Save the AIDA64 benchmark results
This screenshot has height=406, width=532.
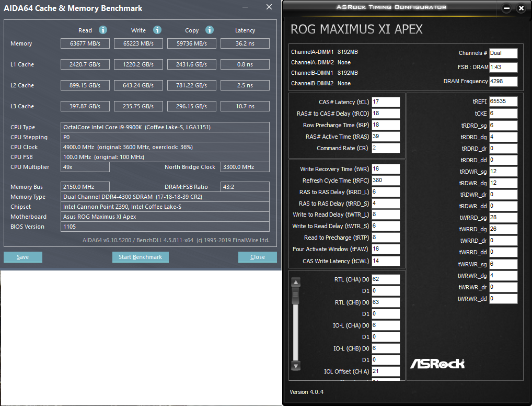coord(22,257)
